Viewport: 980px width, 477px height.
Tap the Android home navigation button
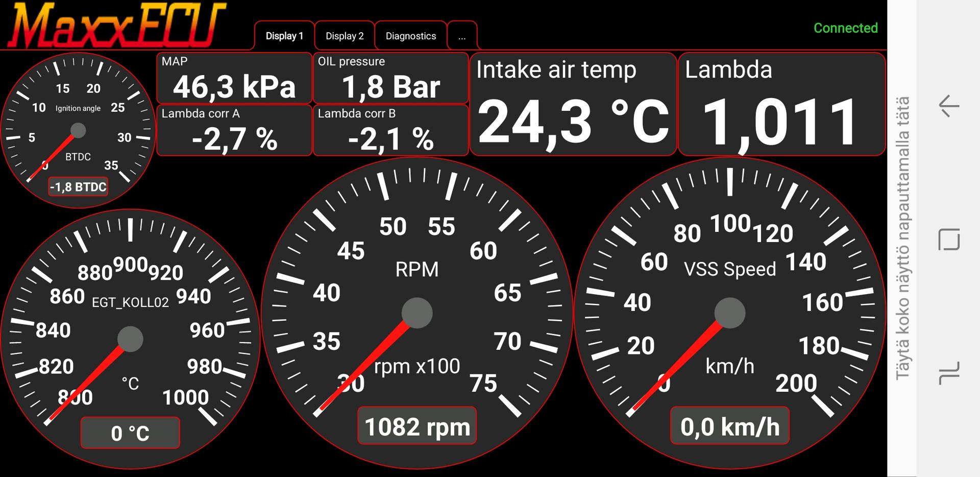[949, 239]
